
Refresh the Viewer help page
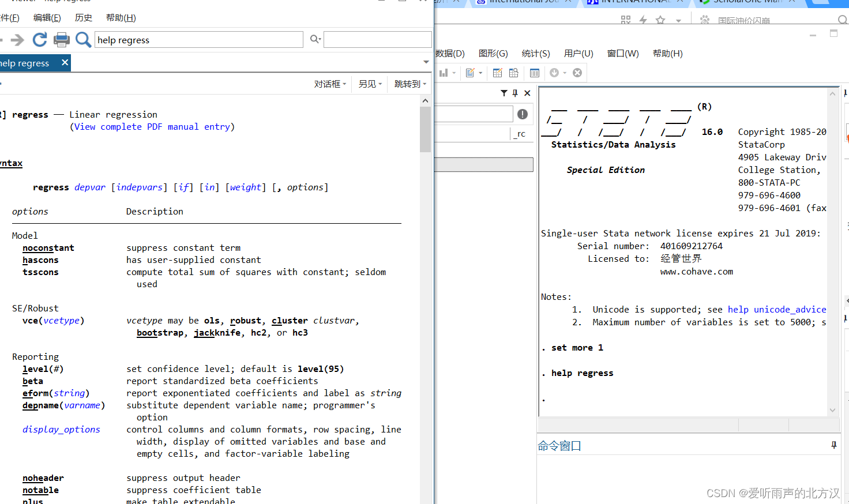pyautogui.click(x=39, y=40)
